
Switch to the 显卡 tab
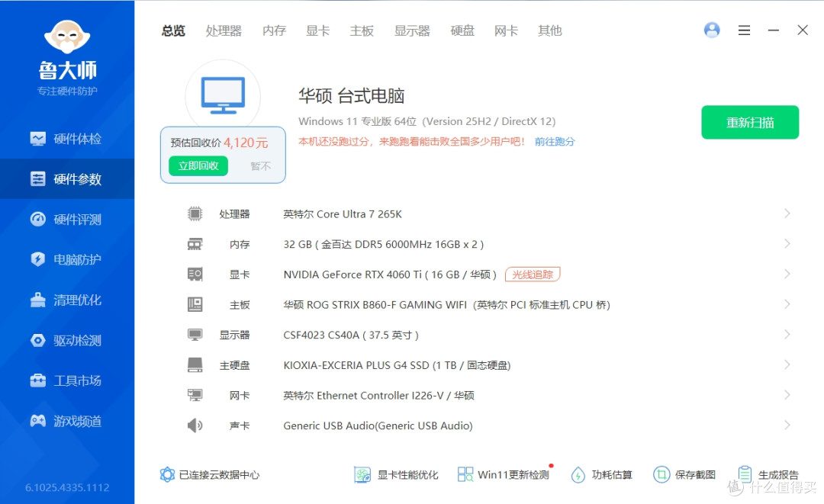318,31
